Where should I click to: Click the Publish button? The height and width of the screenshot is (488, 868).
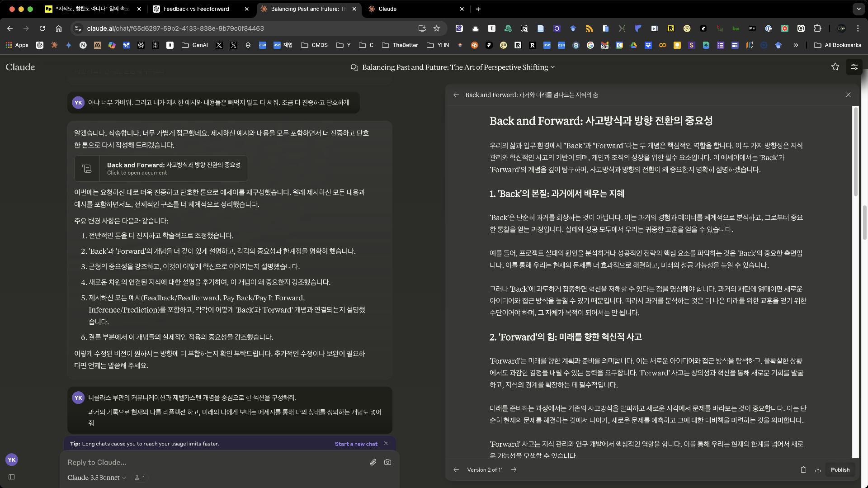(x=840, y=469)
